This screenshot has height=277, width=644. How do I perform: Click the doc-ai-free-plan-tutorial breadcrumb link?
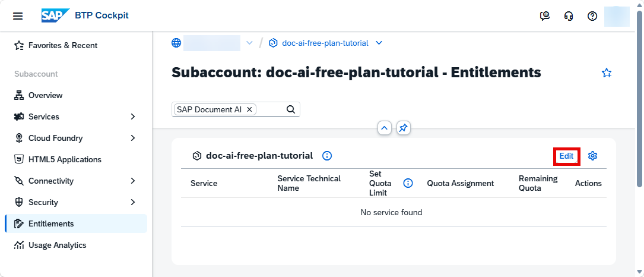pos(325,43)
